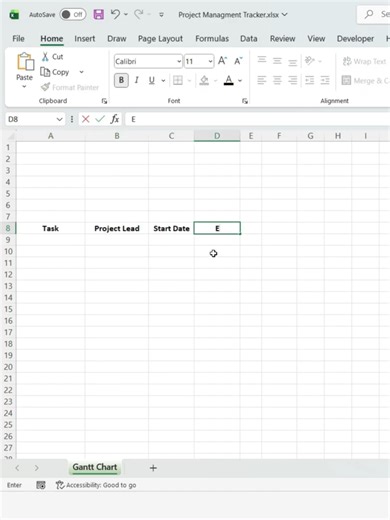This screenshot has width=390, height=520.
Task: Click into the formula bar
Action: tap(257, 119)
